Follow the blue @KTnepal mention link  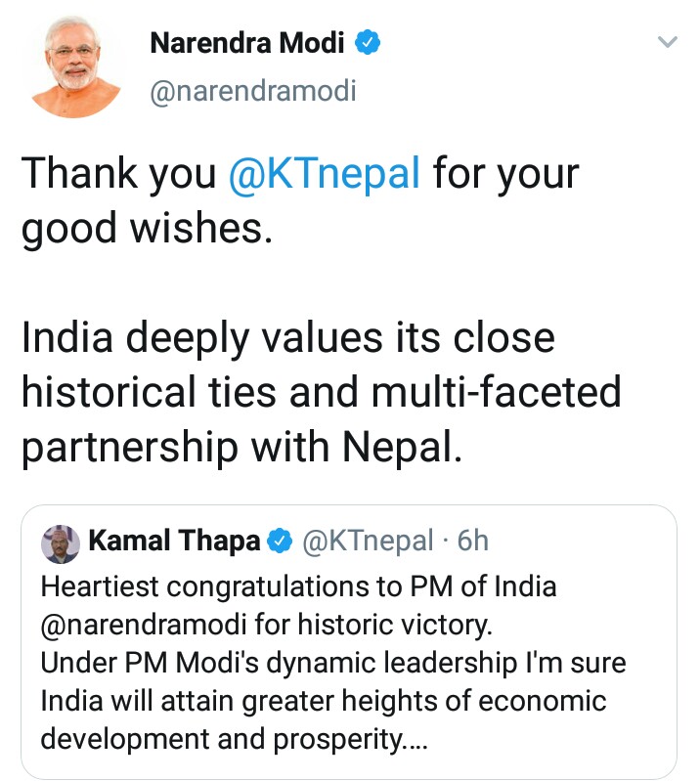324,175
